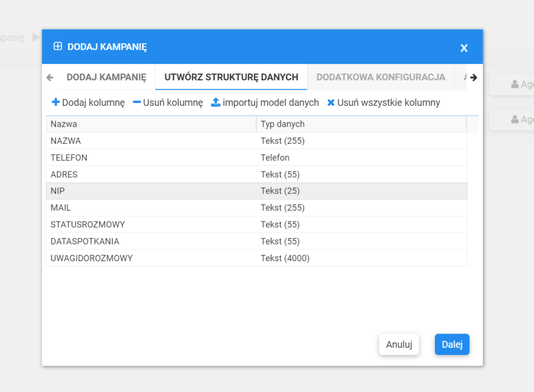Image resolution: width=534 pixels, height=392 pixels.
Task: Click the Tekst (55) type of ADRES
Action: point(280,174)
